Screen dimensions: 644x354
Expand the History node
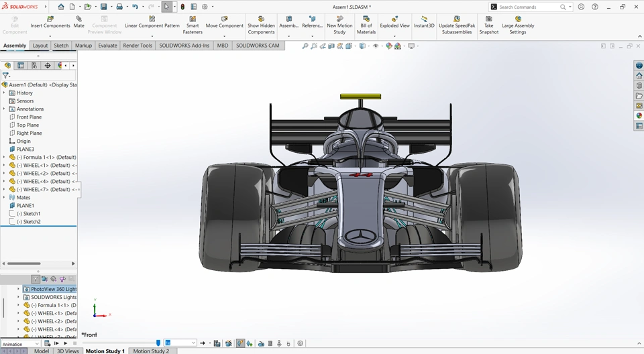coord(4,93)
